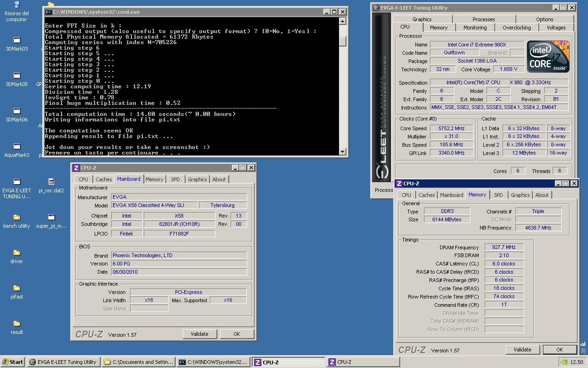Screen dimensions: 588x368
Task: Click Validate in CPU-Z Mainboard window
Action: [x=199, y=334]
